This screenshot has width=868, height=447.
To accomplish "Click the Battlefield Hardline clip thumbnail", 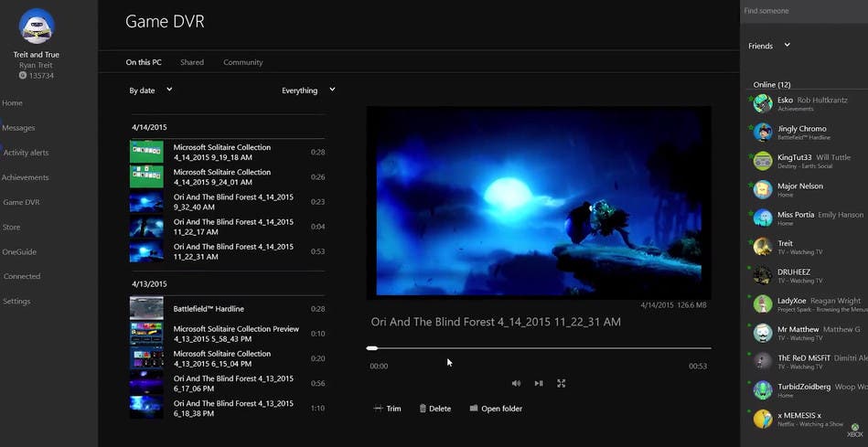I will tap(146, 309).
